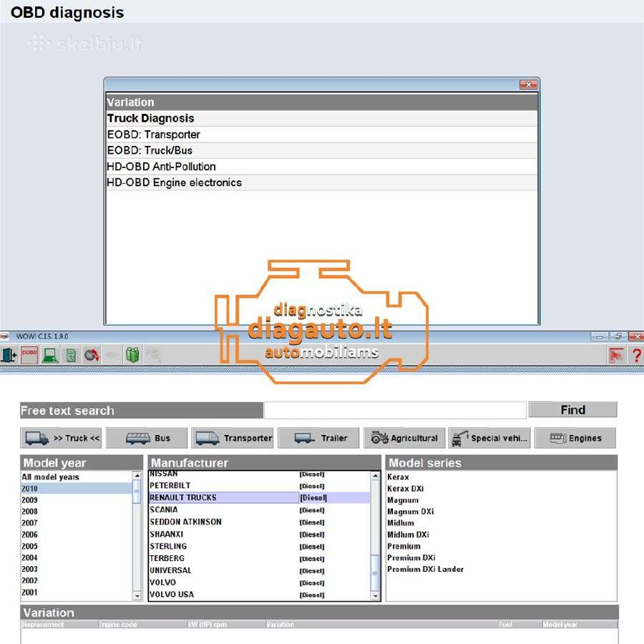Screen dimensions: 644x644
Task: Choose STERLING manufacturer
Action: tap(260, 546)
